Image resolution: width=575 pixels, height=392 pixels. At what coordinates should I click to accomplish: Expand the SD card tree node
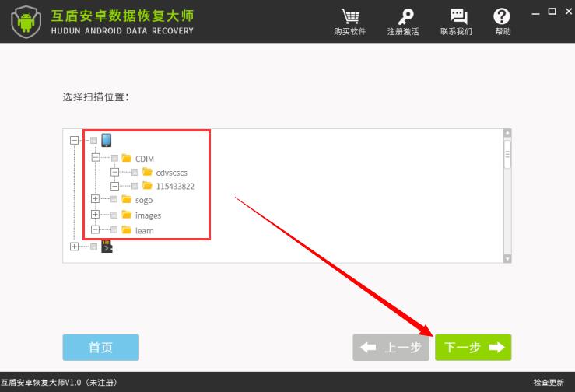point(75,247)
